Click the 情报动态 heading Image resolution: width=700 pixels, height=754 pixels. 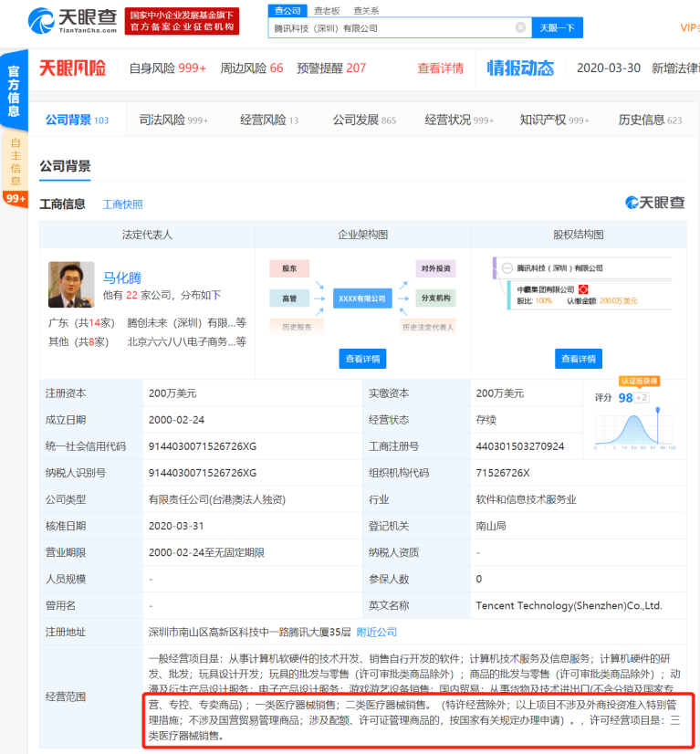tap(520, 68)
